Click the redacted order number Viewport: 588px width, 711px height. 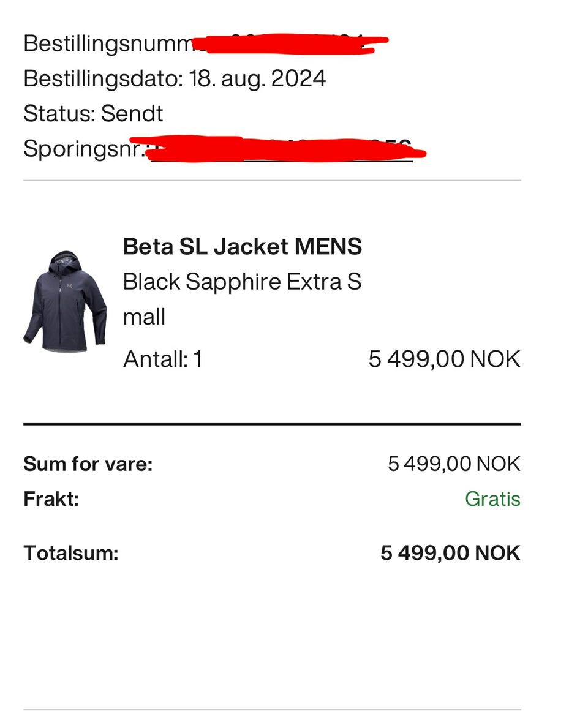point(288,44)
